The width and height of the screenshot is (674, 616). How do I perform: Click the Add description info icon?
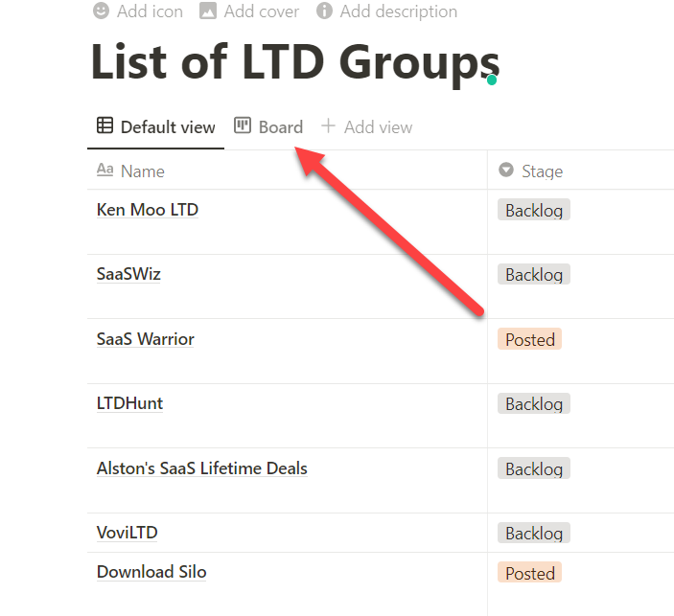324,11
